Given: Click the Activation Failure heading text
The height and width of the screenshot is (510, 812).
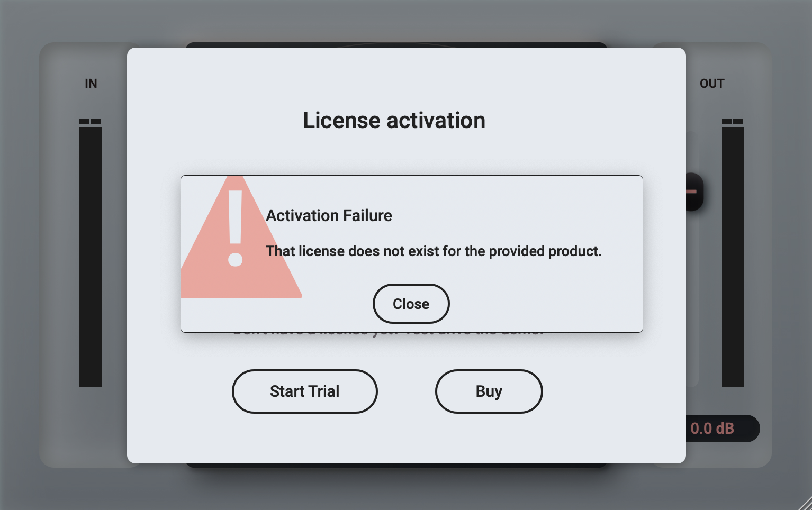Looking at the screenshot, I should (329, 216).
